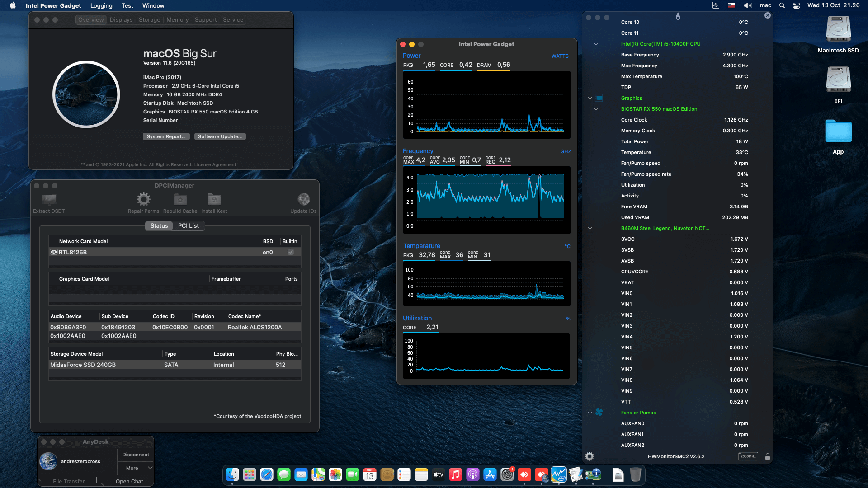Toggle Builtin checkbox for RTL8125B
The image size is (868, 488).
[290, 252]
